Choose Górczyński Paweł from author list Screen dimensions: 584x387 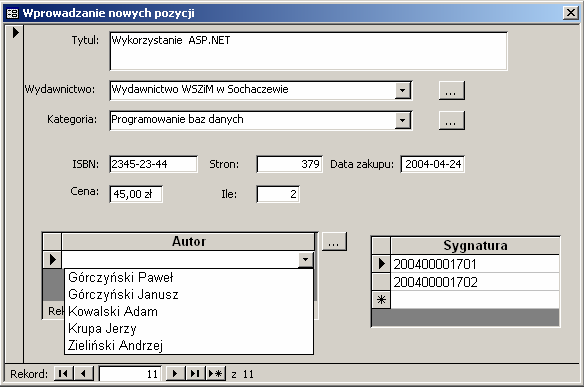(x=189, y=277)
